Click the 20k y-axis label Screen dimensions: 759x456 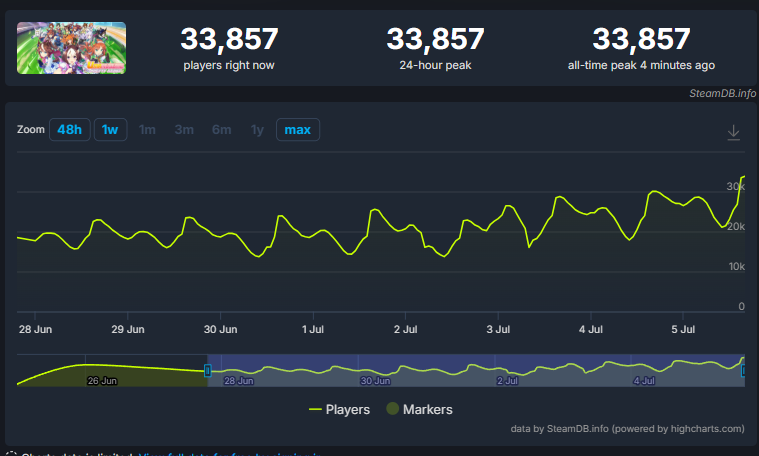pyautogui.click(x=736, y=227)
